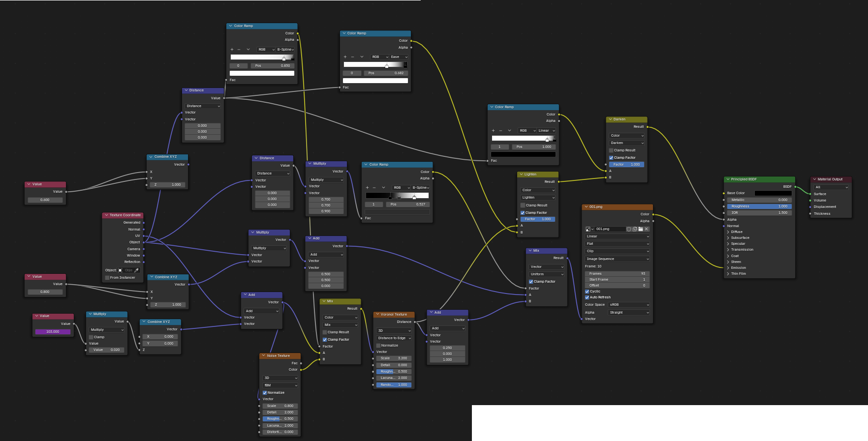
Task: Toggle Normalize in the Noise Texture node
Action: [x=265, y=393]
